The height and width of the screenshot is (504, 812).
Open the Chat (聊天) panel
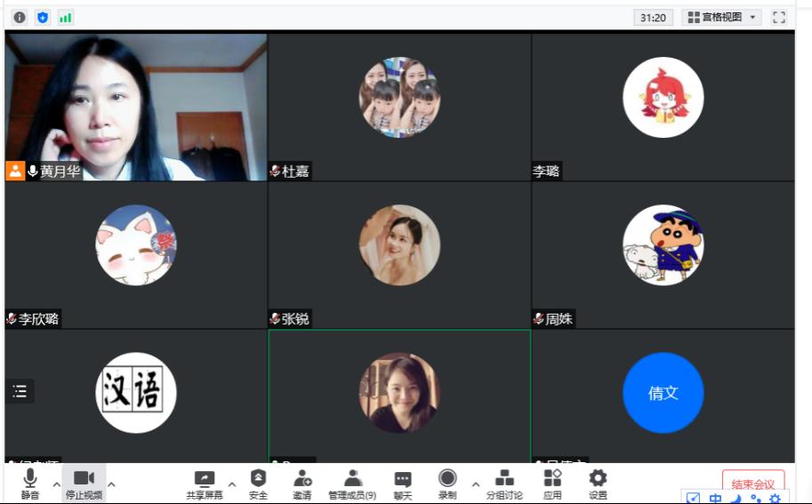click(403, 484)
